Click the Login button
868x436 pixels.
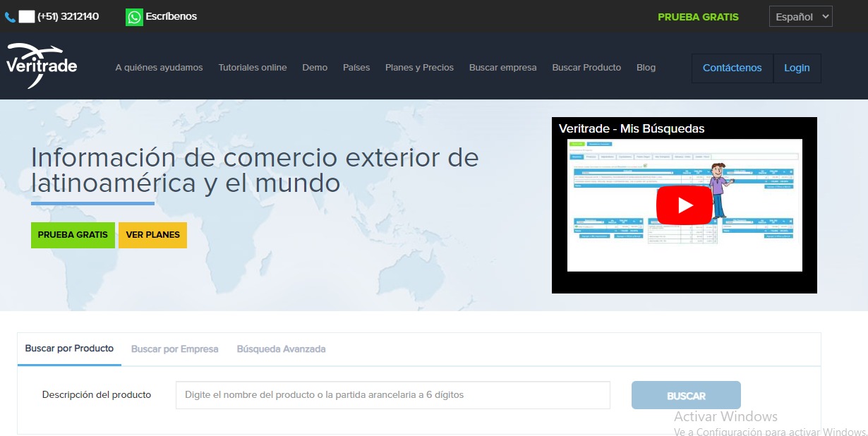pos(797,68)
